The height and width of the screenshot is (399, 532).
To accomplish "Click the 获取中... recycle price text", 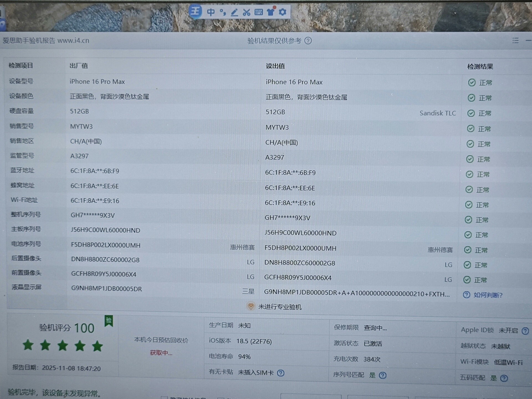I will 161,353.
